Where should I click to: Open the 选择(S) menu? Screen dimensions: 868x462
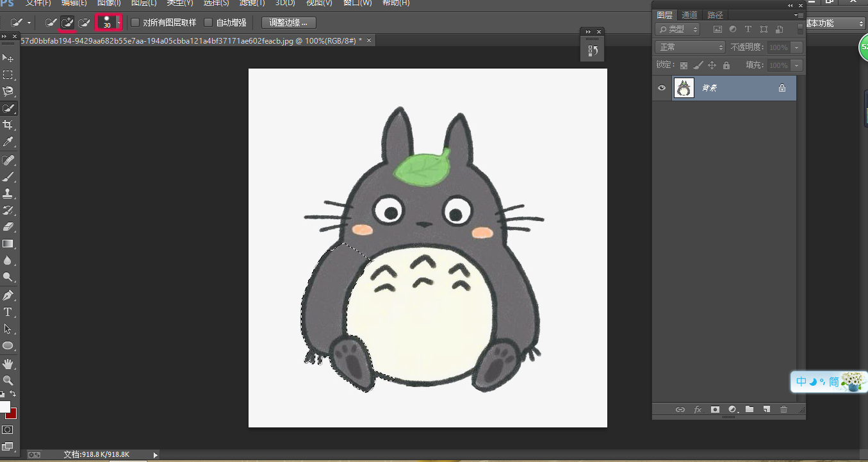(217, 3)
